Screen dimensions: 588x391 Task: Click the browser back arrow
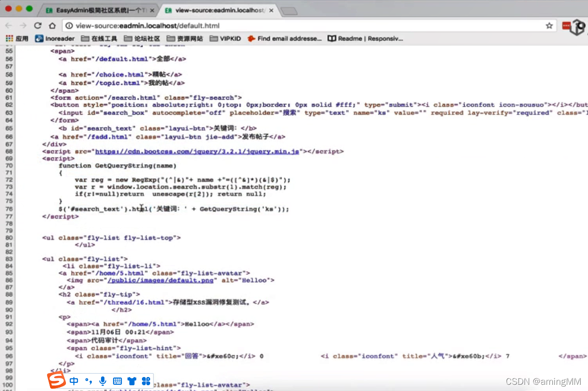pos(9,26)
